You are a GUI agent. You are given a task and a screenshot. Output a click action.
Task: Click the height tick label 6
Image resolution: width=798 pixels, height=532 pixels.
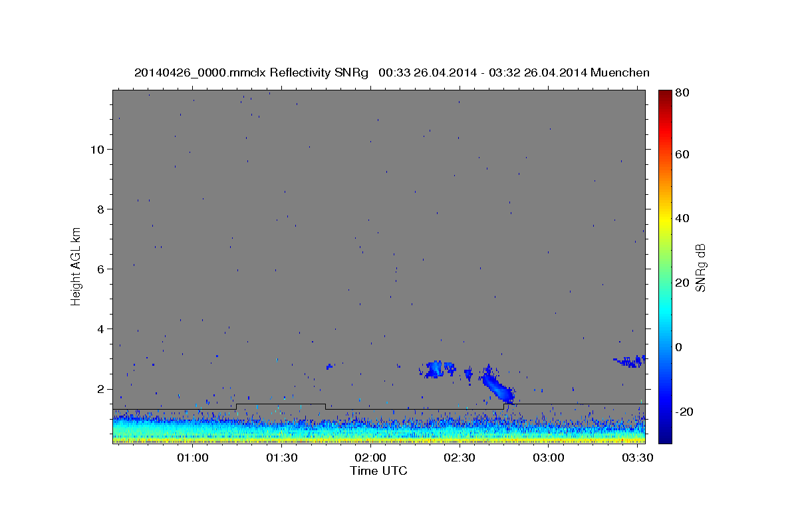pyautogui.click(x=102, y=269)
